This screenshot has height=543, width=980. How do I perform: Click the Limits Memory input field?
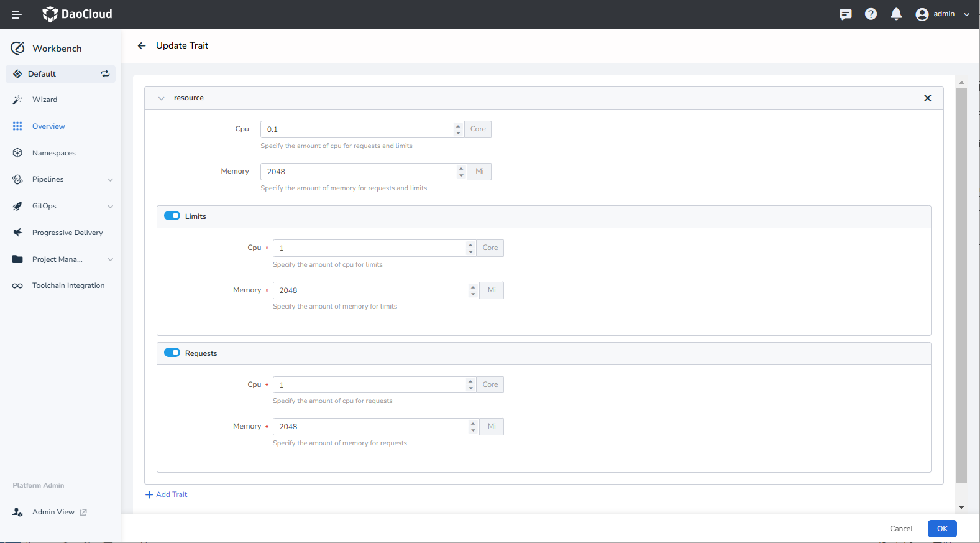(370, 290)
